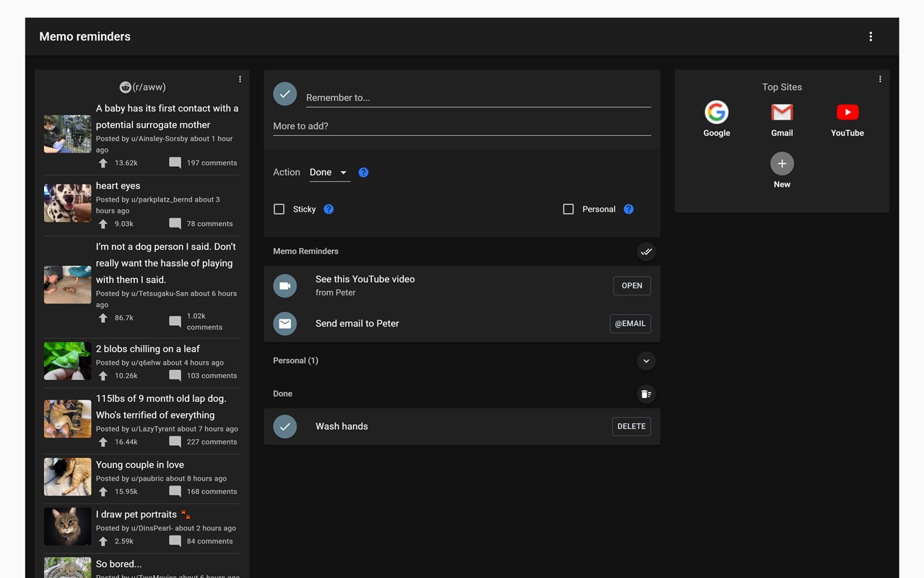The width and height of the screenshot is (924, 578).
Task: Upvote the 'I draw pet portraits' post
Action: [103, 541]
